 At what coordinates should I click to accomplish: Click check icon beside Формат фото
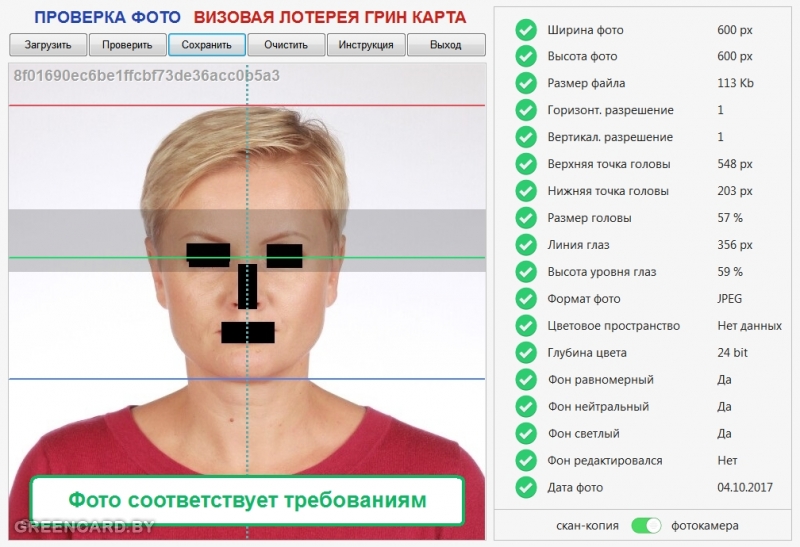(x=526, y=299)
